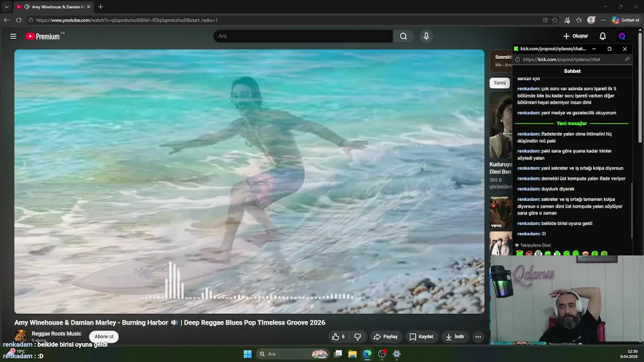Open the app/split icon in address bar
The width and height of the screenshot is (644, 362).
(x=545, y=20)
